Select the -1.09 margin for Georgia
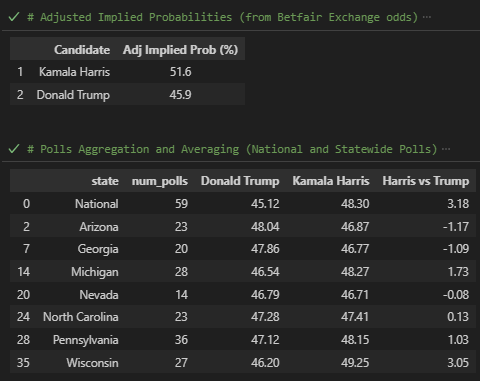The width and height of the screenshot is (480, 381). click(x=456, y=249)
